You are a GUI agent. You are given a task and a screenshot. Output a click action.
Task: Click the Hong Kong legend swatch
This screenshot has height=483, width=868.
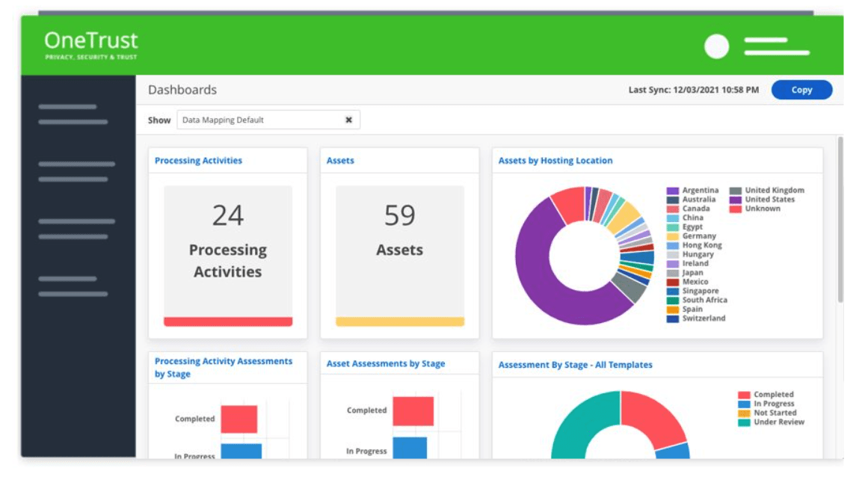tap(673, 245)
